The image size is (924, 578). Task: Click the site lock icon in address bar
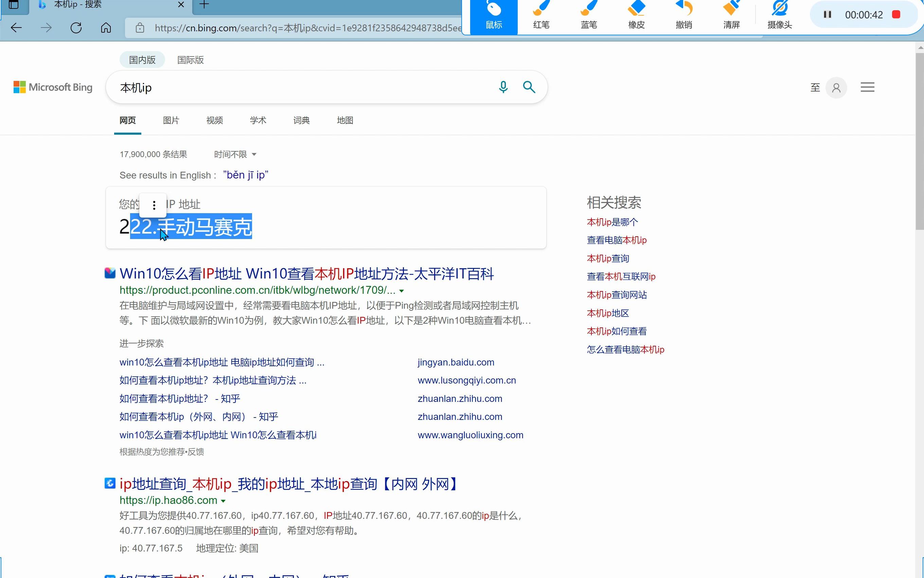tap(140, 28)
